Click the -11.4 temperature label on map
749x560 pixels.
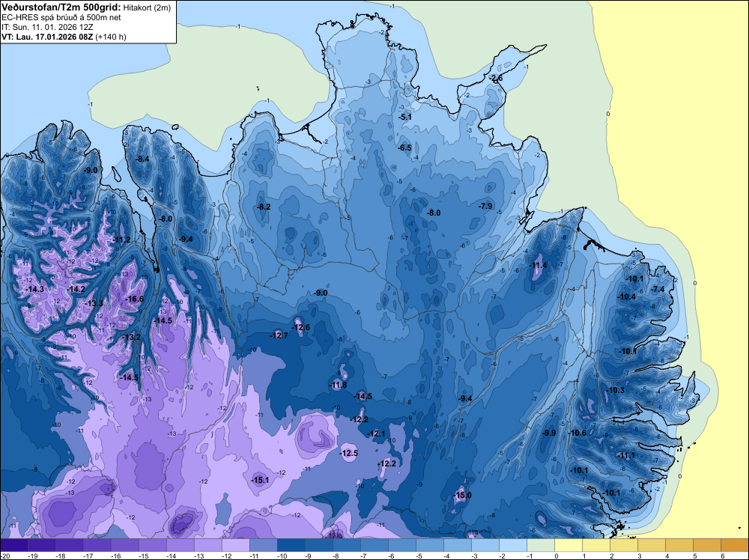coord(539,266)
